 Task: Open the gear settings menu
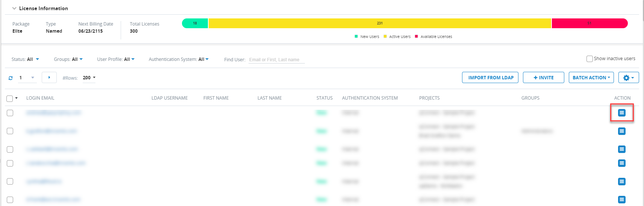[628, 78]
